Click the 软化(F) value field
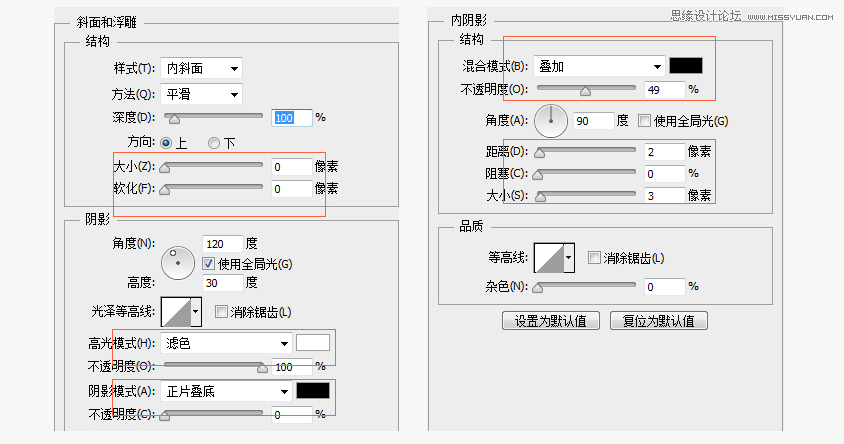This screenshot has width=844, height=444. coord(291,189)
